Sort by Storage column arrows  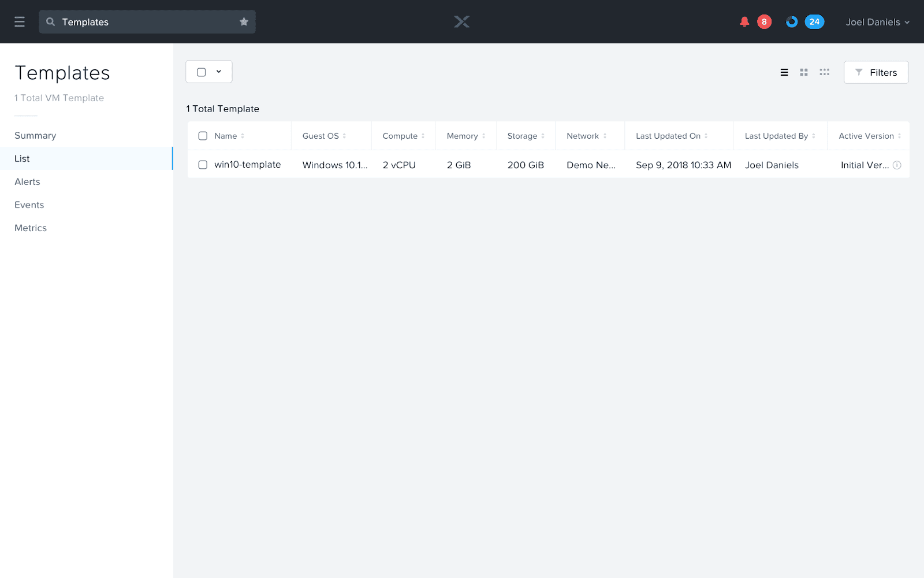coord(543,136)
